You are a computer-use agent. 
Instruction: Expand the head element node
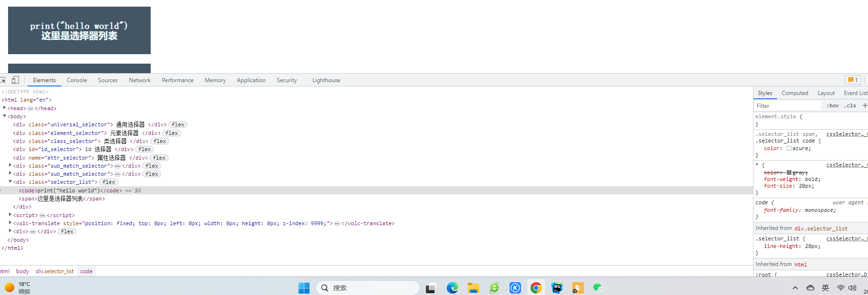[x=4, y=108]
